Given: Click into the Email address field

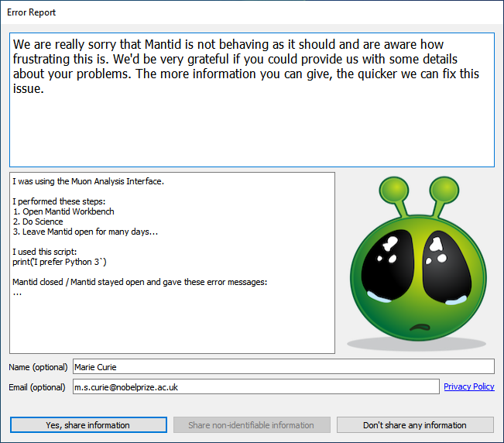Looking at the screenshot, I should point(255,386).
